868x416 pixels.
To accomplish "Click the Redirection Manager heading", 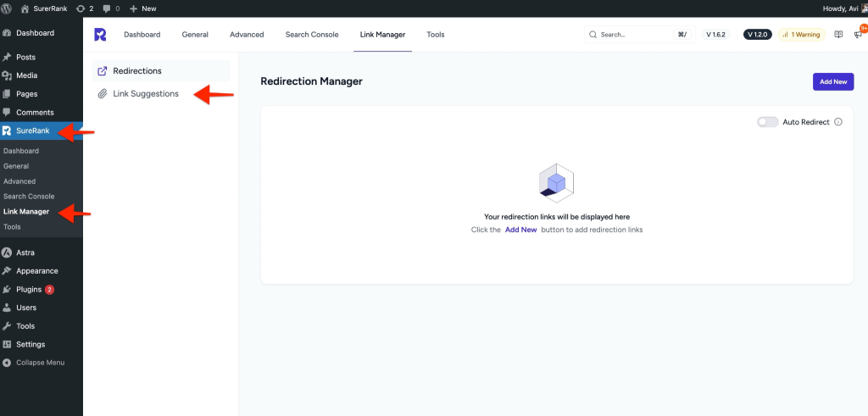I will coord(311,81).
